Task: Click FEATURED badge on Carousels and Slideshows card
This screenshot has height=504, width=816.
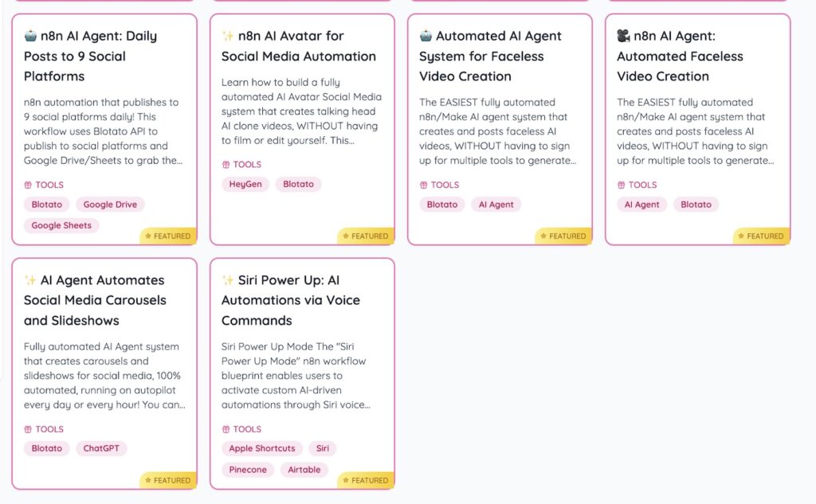Action: click(168, 480)
